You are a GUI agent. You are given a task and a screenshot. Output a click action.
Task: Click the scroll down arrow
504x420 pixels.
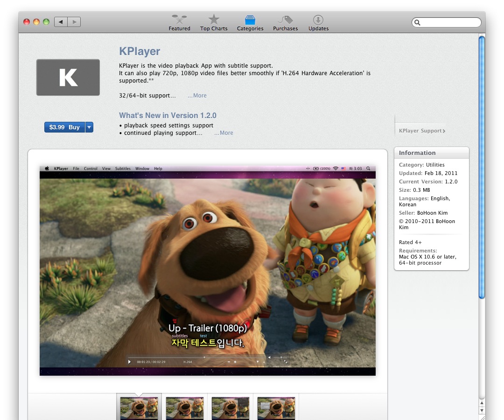tap(482, 411)
